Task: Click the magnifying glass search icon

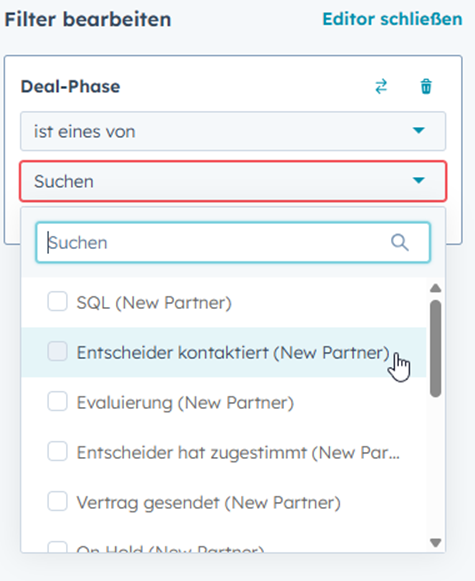Action: click(400, 243)
